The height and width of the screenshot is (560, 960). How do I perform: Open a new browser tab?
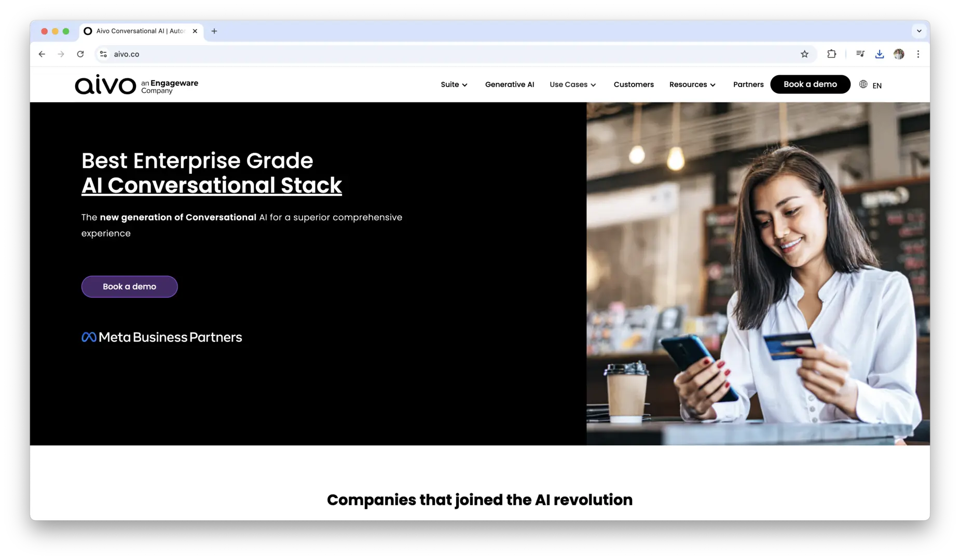click(214, 31)
